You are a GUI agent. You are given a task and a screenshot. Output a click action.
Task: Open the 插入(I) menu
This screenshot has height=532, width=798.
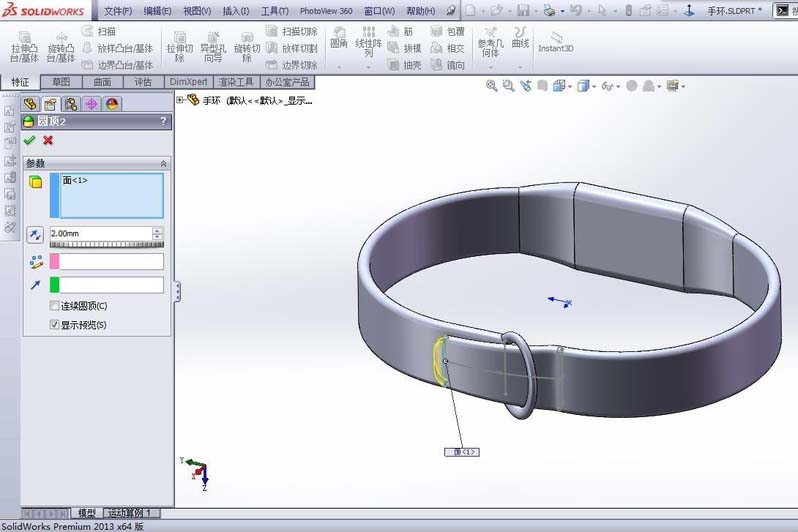coord(236,11)
